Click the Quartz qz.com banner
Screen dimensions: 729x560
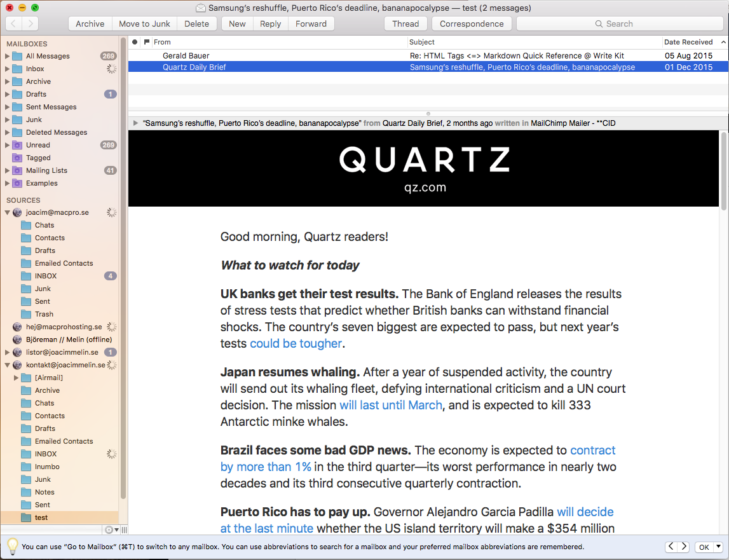coord(425,168)
